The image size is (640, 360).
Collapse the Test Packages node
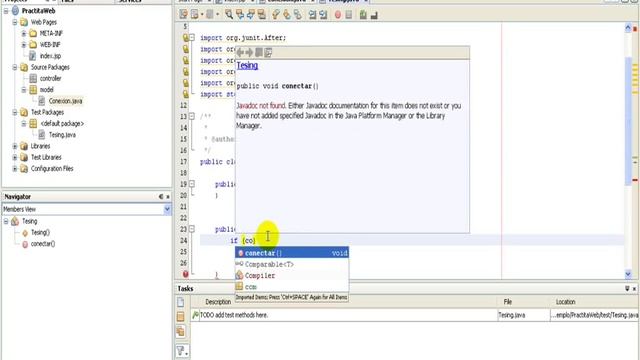[15, 112]
